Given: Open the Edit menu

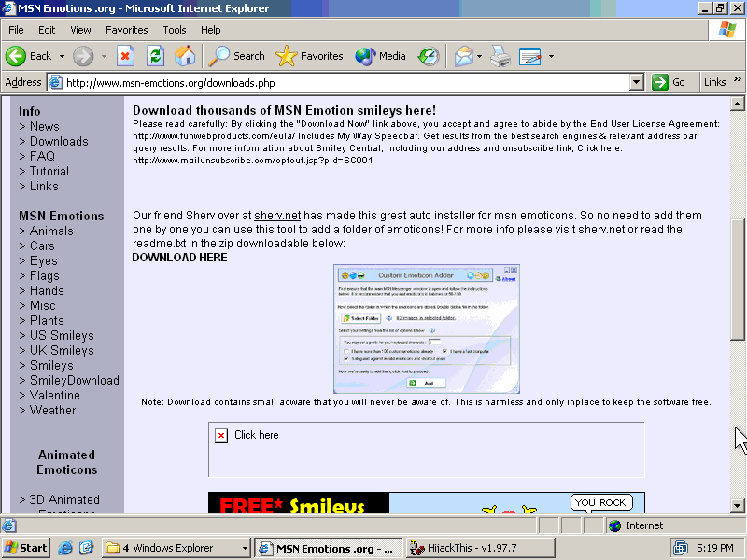Looking at the screenshot, I should 47,30.
